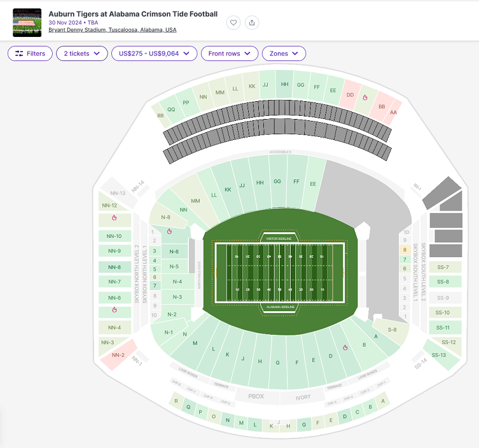Open the US$275 - US$9,064 price dropdown
The height and width of the screenshot is (448, 479).
(154, 53)
